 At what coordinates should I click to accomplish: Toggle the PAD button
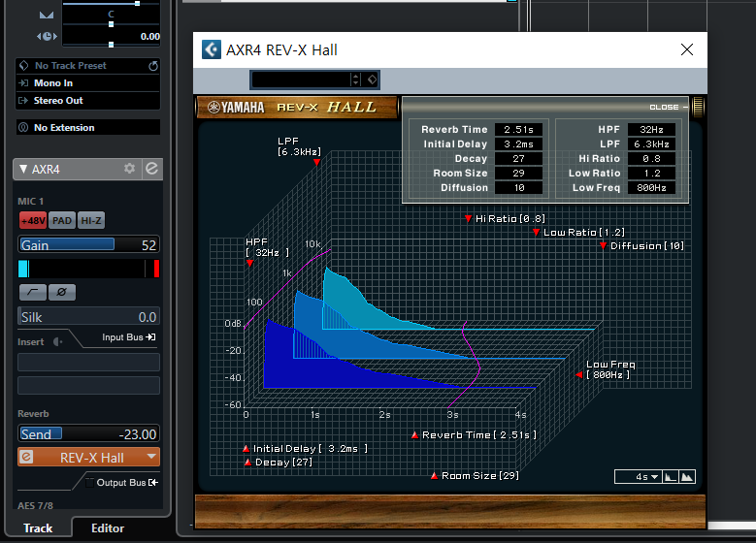[x=62, y=221]
